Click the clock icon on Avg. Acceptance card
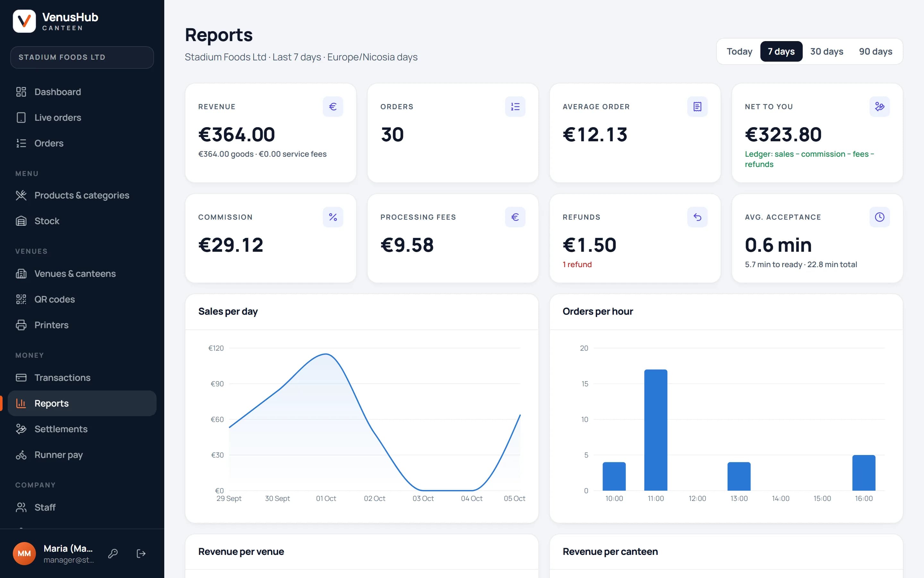This screenshot has width=924, height=578. point(880,217)
